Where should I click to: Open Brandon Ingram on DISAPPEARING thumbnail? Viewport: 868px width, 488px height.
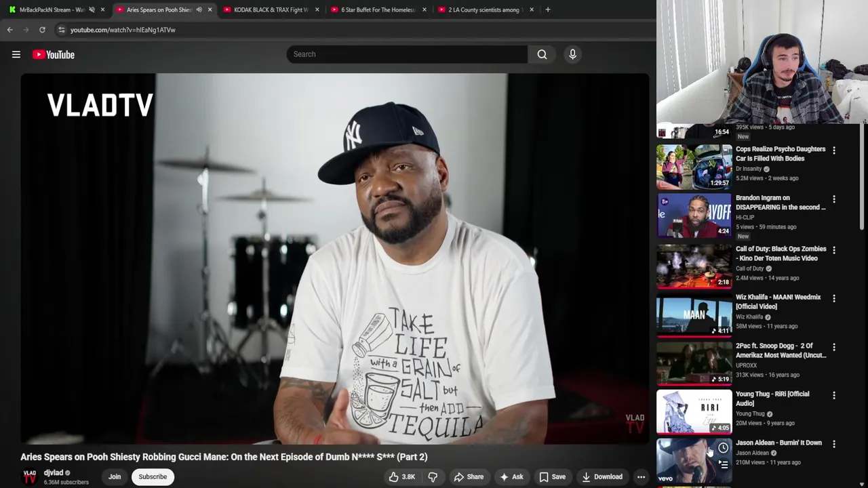point(694,216)
